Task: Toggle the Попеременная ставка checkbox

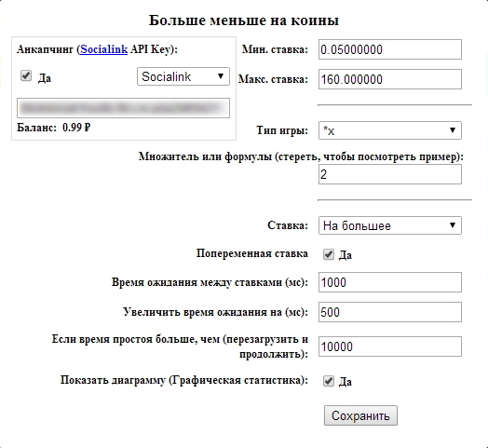Action: (329, 254)
